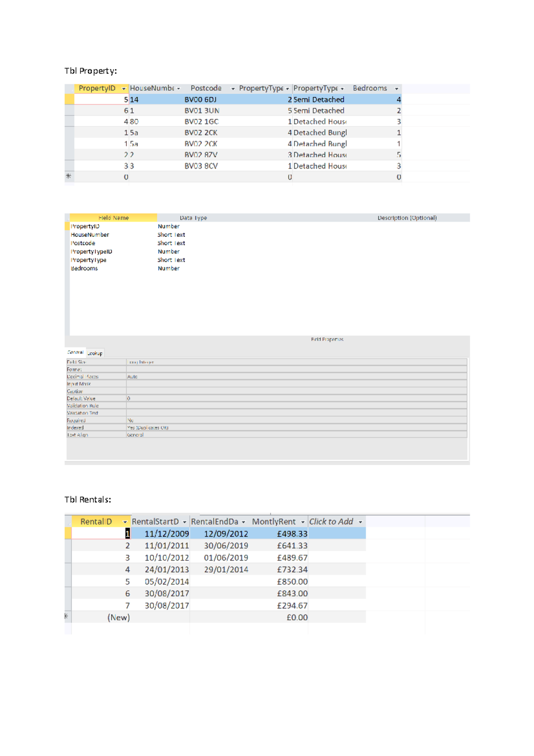Select the new record asterisk row in property table
534x756 pixels.
[x=69, y=177]
